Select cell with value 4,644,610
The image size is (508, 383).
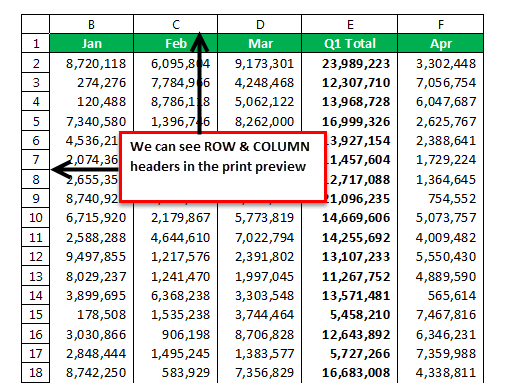coord(175,237)
